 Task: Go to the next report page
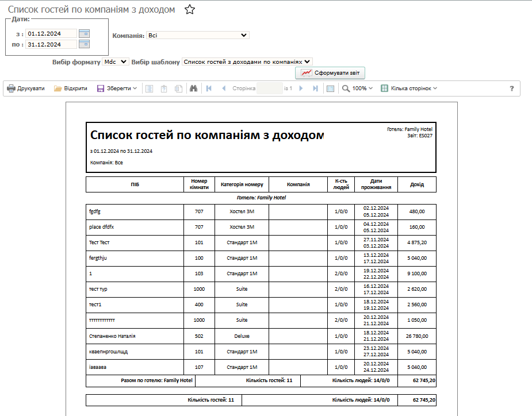[x=301, y=88]
